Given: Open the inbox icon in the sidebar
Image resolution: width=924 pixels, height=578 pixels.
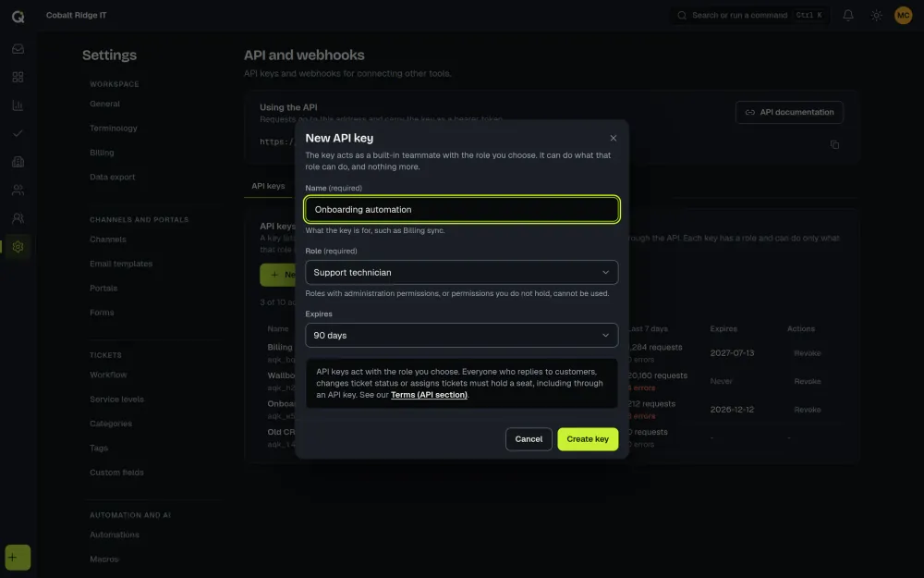Looking at the screenshot, I should pyautogui.click(x=18, y=49).
